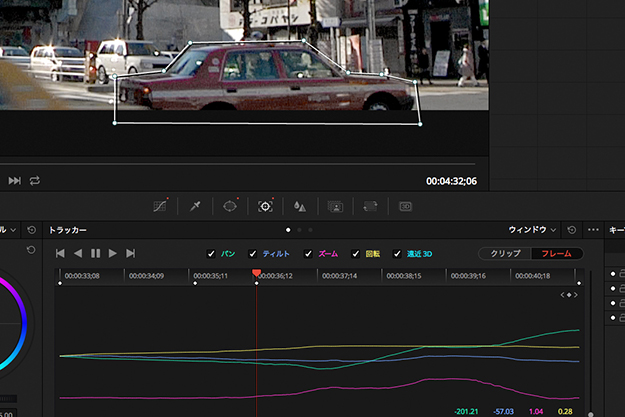
Task: Open the tracker three-dot options menu
Action: 594,230
